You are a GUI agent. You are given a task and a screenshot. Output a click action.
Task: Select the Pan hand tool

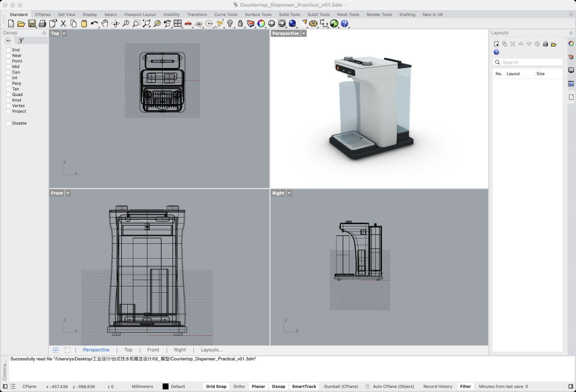[x=105, y=24]
